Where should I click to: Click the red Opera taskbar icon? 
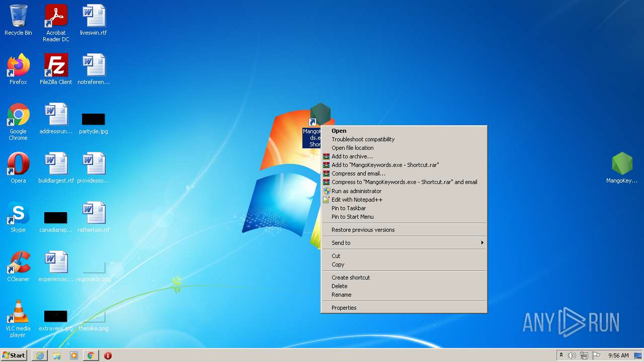108,355
